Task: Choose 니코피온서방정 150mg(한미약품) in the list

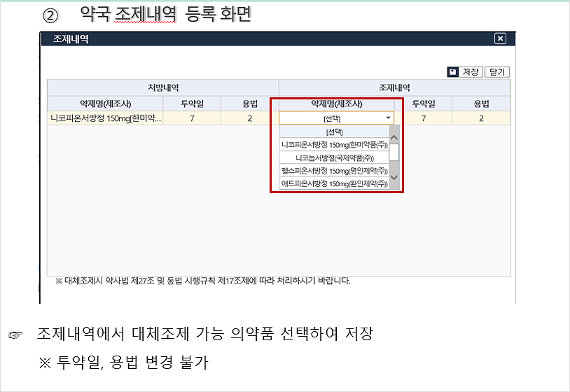Action: point(334,145)
